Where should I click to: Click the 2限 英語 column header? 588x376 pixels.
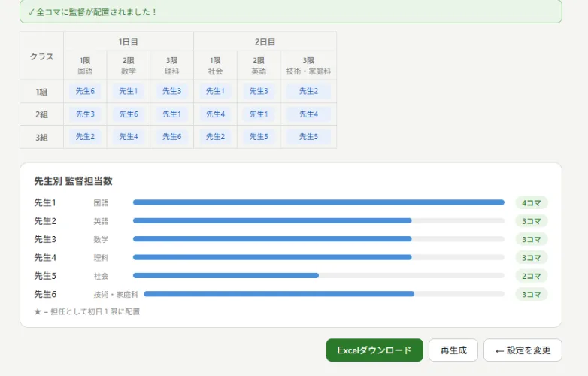tap(259, 65)
